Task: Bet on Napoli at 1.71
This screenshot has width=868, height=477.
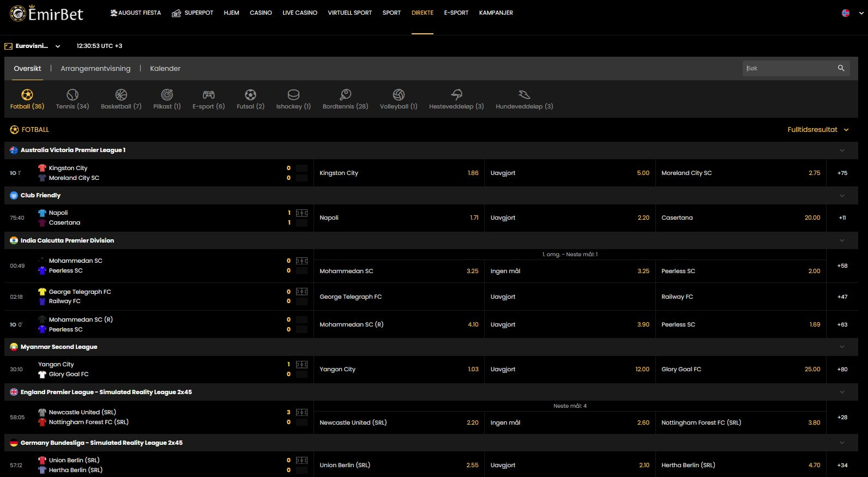Action: coord(399,218)
